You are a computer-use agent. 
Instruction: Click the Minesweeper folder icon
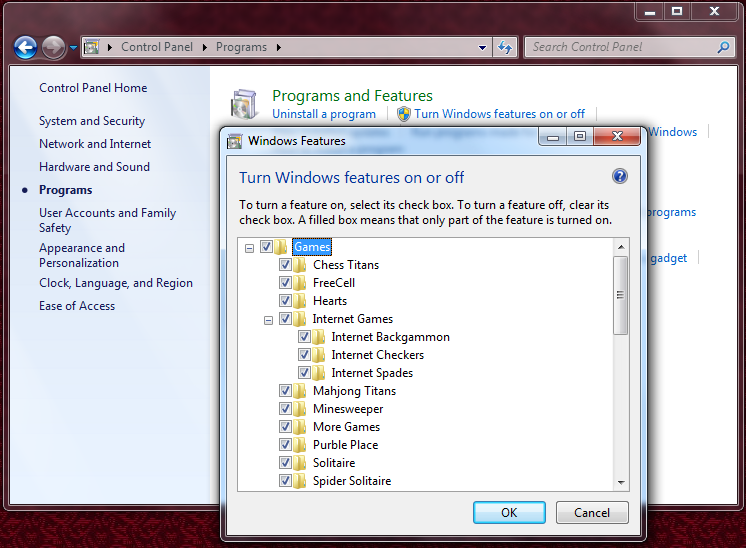pyautogui.click(x=300, y=409)
